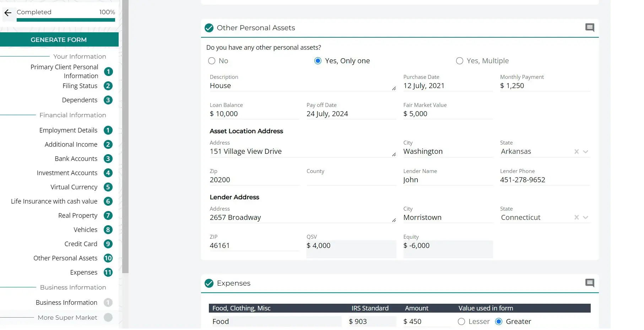
Task: Open Additional Income section link
Action: [x=71, y=145]
